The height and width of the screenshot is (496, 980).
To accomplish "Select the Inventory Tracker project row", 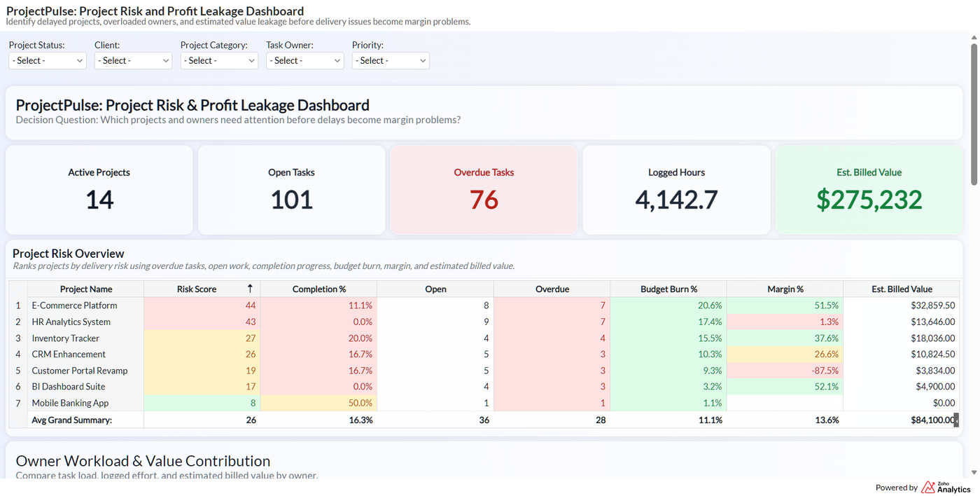I will 484,338.
